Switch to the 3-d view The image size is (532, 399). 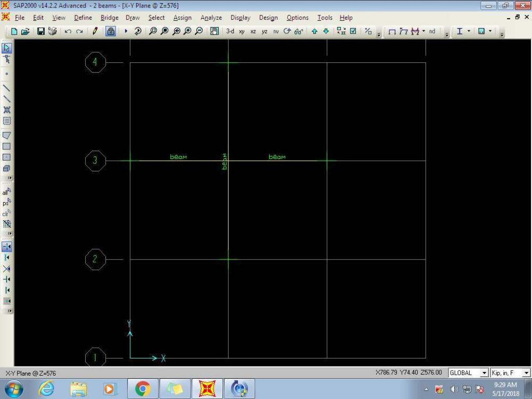tap(230, 31)
